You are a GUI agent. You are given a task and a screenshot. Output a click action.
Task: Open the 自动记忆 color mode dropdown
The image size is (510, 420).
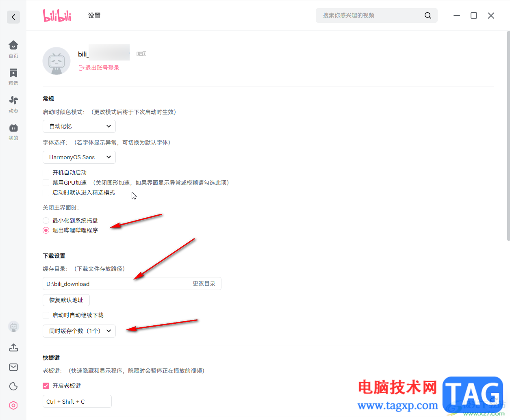click(79, 126)
